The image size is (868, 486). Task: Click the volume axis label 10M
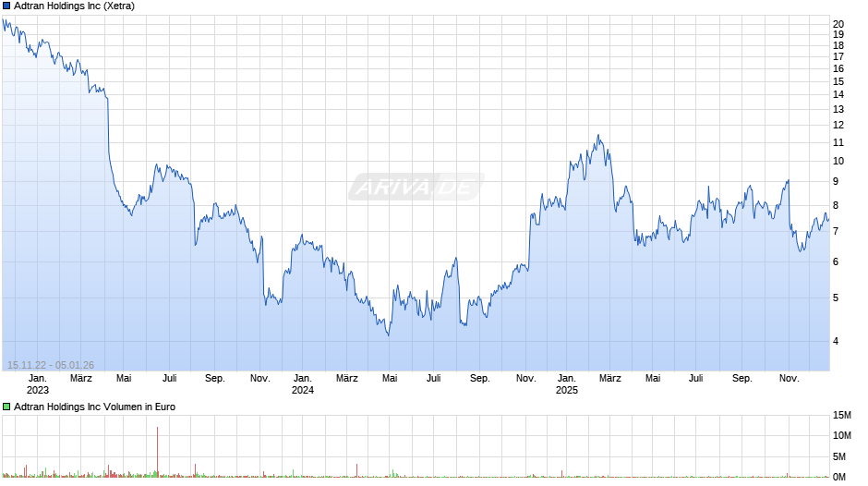pyautogui.click(x=842, y=435)
